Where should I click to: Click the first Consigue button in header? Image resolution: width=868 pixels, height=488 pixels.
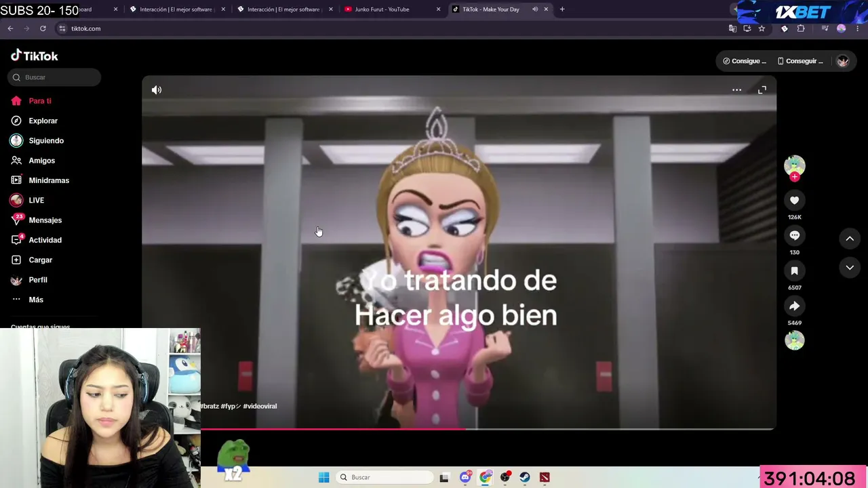coord(744,61)
